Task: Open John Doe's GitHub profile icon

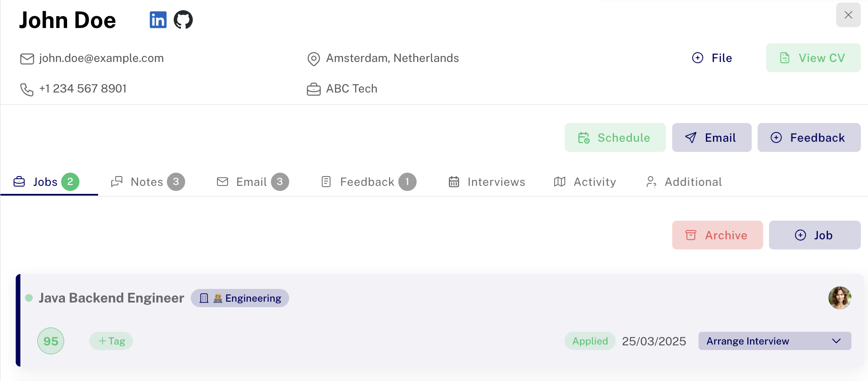Action: pos(183,20)
